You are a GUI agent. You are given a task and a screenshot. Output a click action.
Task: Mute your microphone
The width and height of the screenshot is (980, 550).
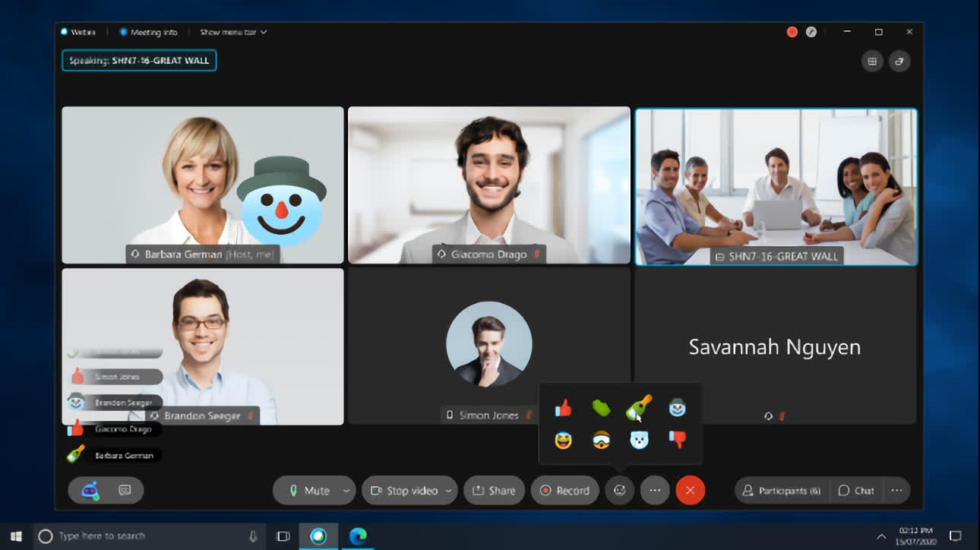coord(310,490)
